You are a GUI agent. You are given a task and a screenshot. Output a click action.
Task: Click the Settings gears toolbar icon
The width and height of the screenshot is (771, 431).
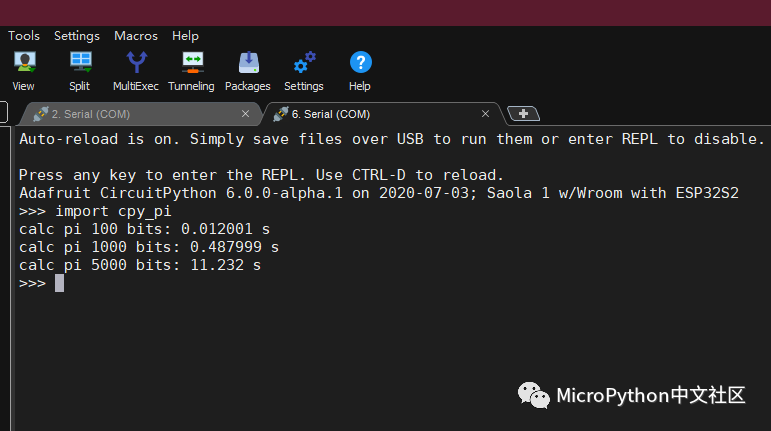pyautogui.click(x=304, y=64)
